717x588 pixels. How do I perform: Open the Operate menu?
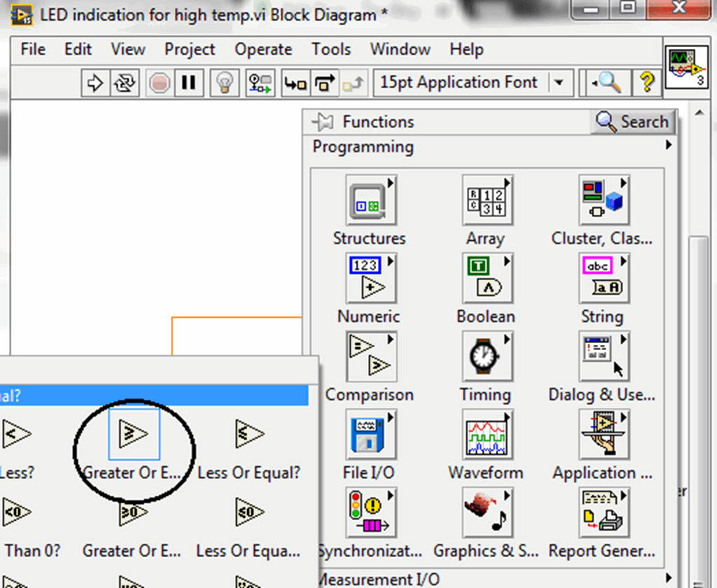[263, 49]
